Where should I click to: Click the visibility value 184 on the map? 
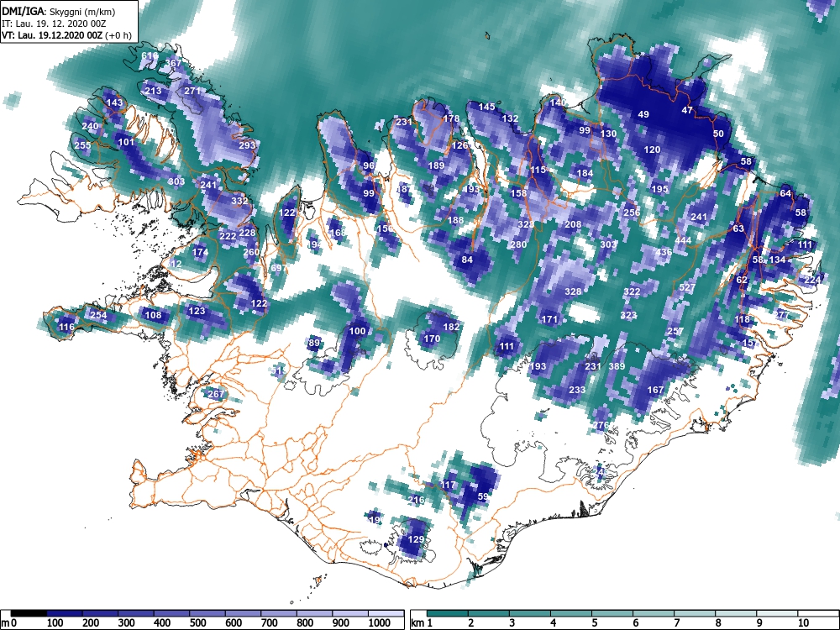pyautogui.click(x=585, y=173)
